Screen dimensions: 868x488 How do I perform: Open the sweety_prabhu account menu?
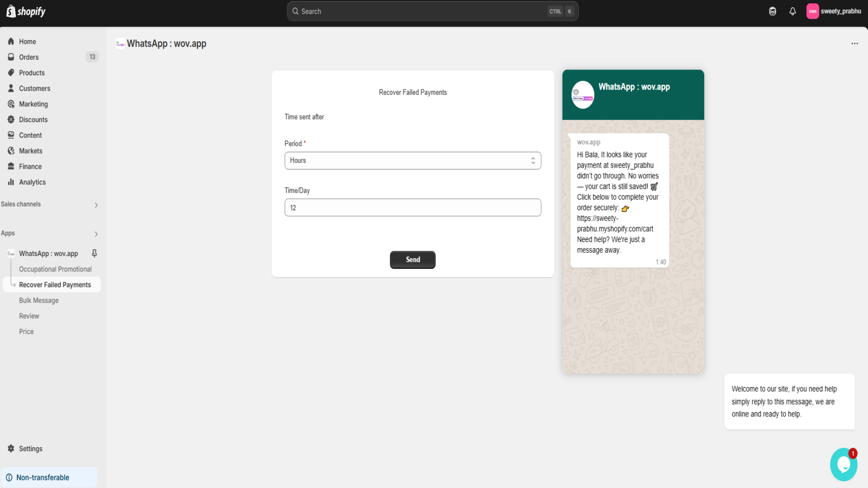point(834,11)
